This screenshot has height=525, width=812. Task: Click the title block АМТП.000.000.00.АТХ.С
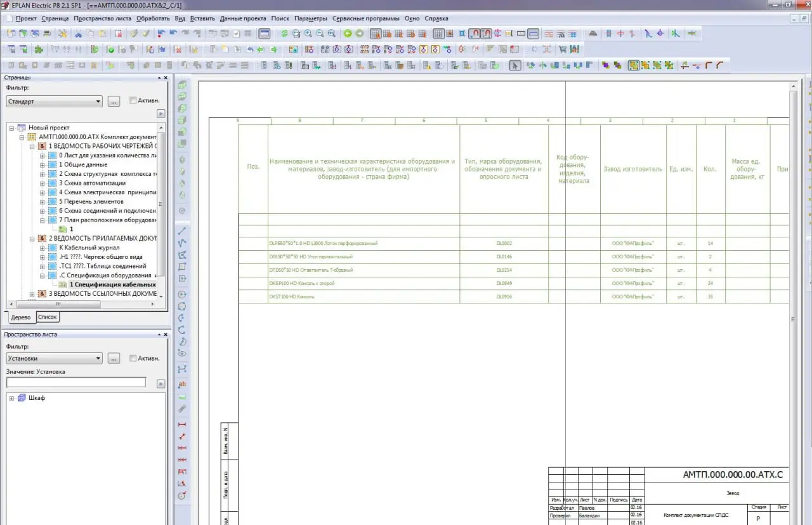pos(732,475)
